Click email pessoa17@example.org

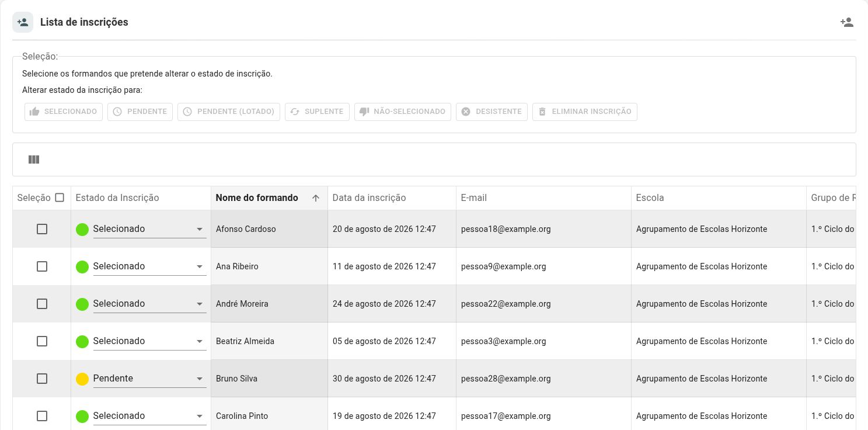[506, 416]
